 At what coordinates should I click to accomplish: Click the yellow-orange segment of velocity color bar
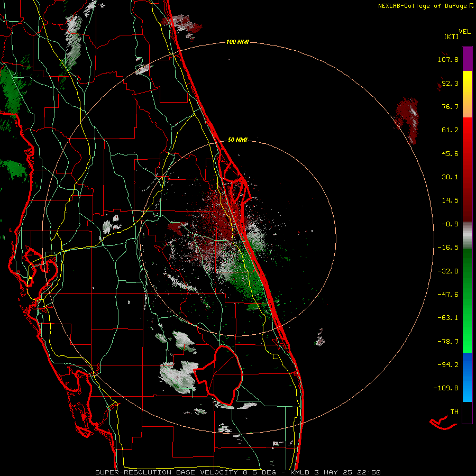tap(467, 94)
